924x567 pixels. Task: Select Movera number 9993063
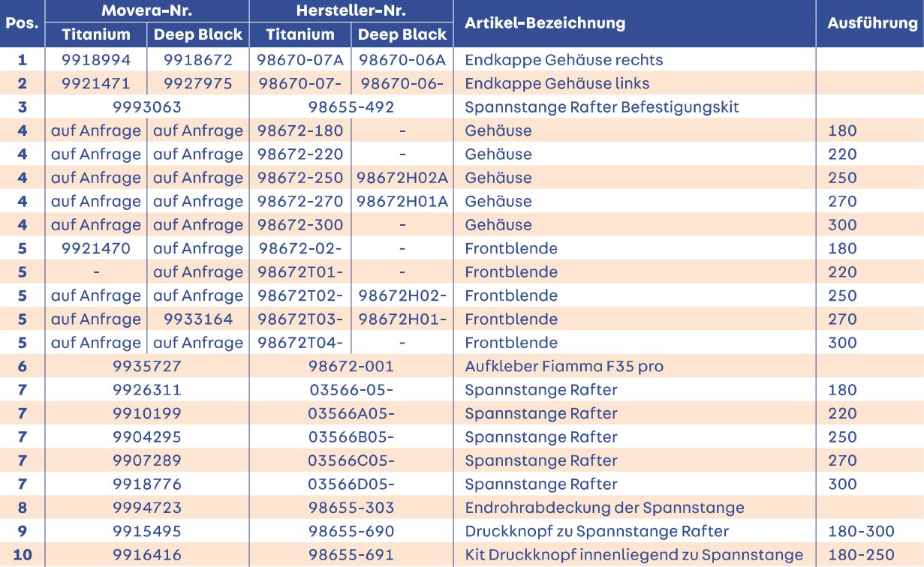click(146, 107)
